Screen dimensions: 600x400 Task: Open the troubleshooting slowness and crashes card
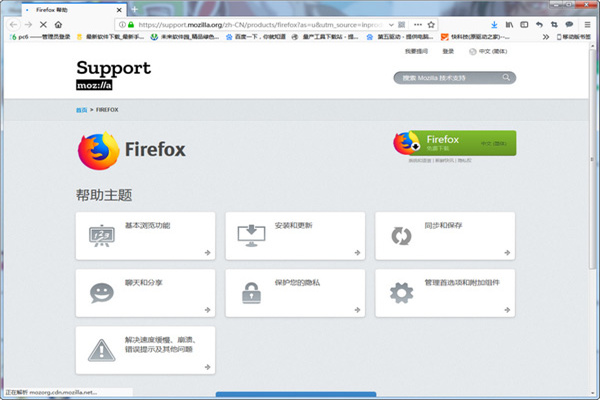(x=145, y=350)
